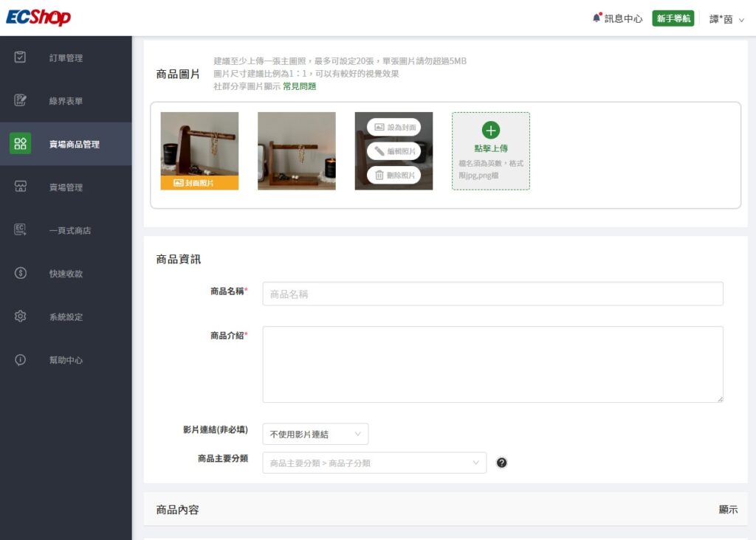756x540 pixels.
Task: Click the green 賣場商品管理 grid icon
Action: 21,144
